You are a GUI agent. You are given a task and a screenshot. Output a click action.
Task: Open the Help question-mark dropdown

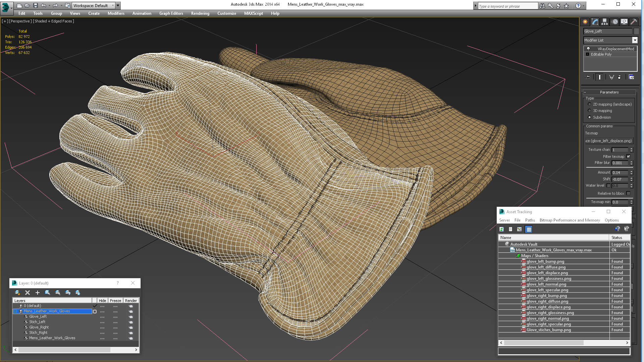click(583, 6)
